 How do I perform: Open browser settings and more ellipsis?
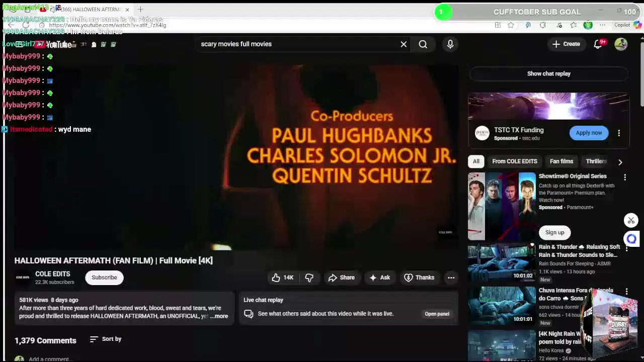[x=602, y=25]
